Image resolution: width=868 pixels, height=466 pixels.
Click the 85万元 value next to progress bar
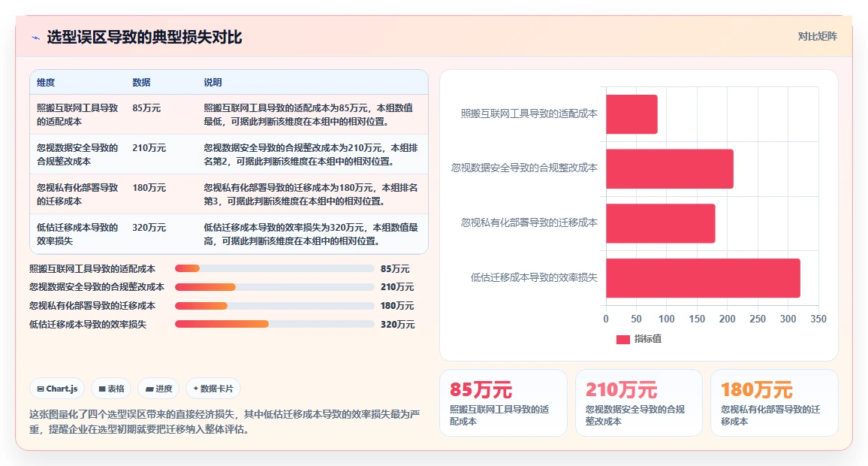click(x=395, y=269)
